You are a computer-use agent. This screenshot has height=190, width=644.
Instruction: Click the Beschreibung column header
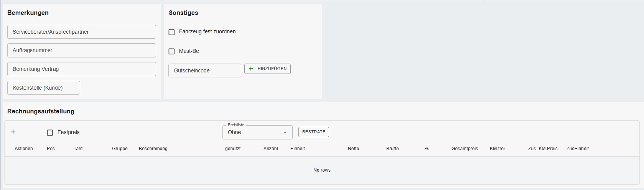[x=153, y=149]
